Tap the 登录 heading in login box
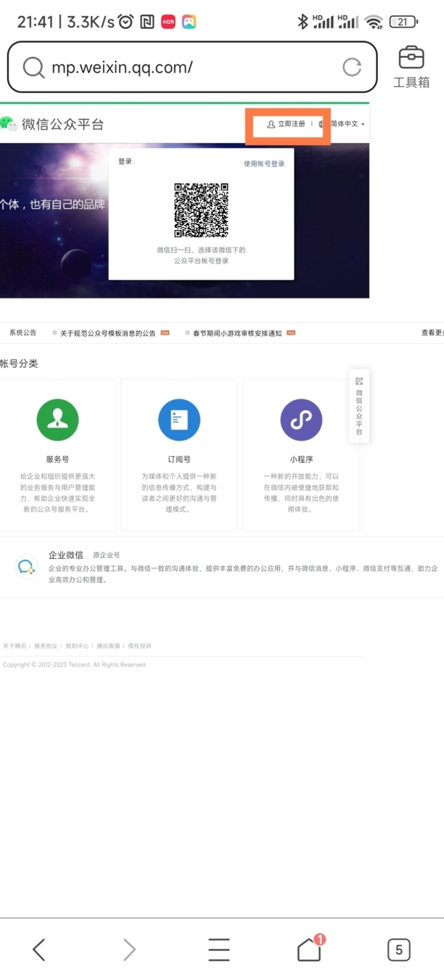 tap(126, 162)
